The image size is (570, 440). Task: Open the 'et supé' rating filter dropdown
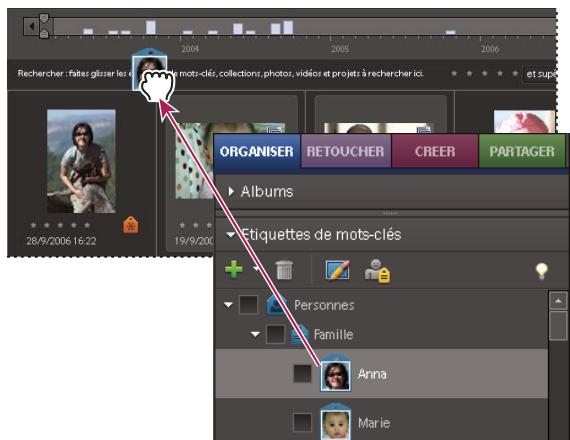[539, 74]
